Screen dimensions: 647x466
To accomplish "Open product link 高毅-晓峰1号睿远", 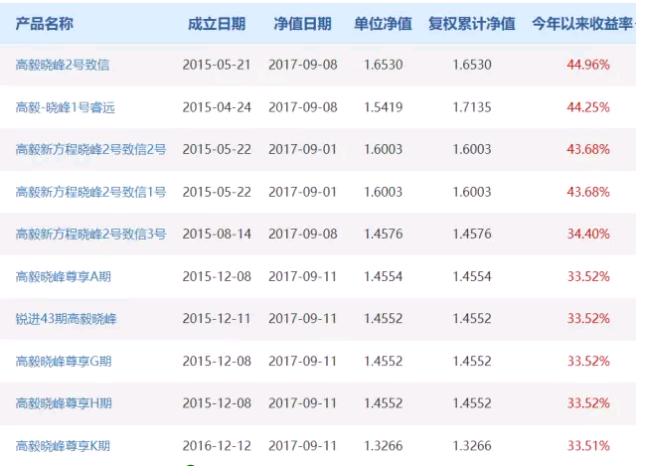I will tap(65, 107).
